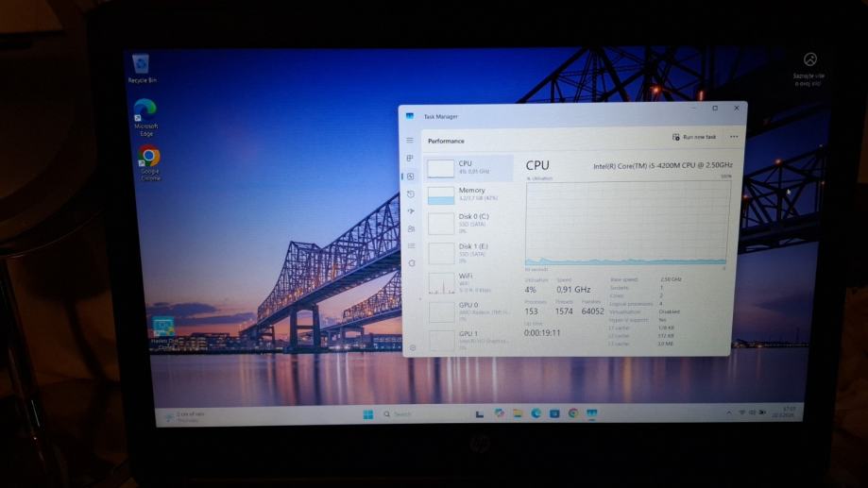The width and height of the screenshot is (868, 488).
Task: Open the Windows Start menu
Action: point(368,414)
